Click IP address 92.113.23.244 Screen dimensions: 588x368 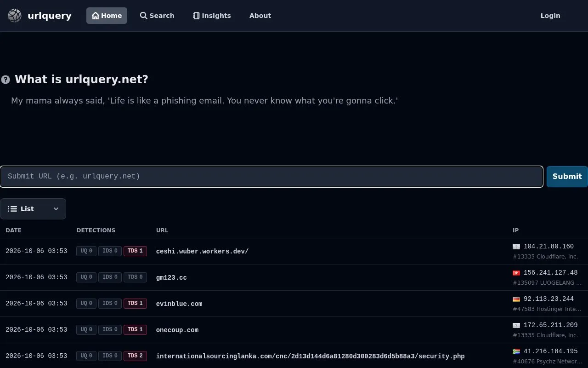point(548,299)
